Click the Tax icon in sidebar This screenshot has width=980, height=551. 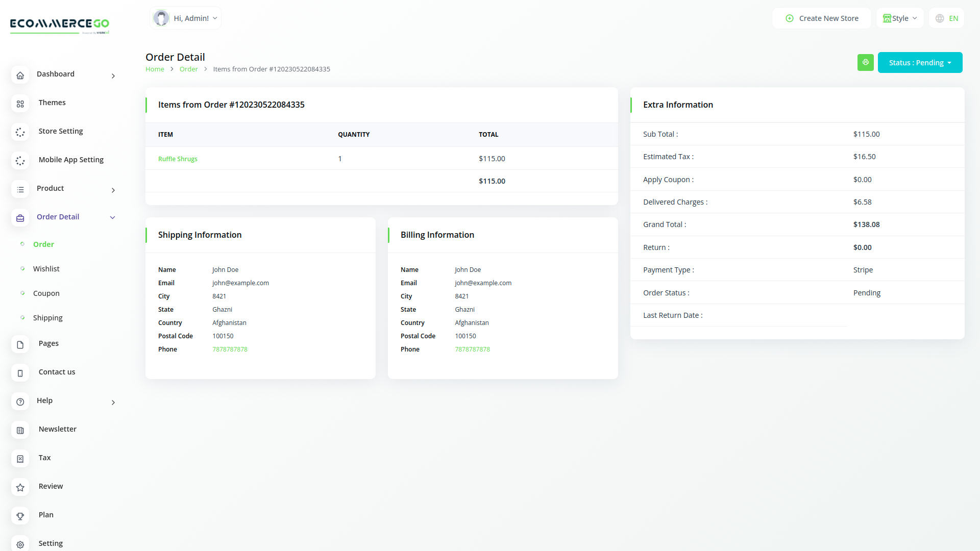pos(20,459)
